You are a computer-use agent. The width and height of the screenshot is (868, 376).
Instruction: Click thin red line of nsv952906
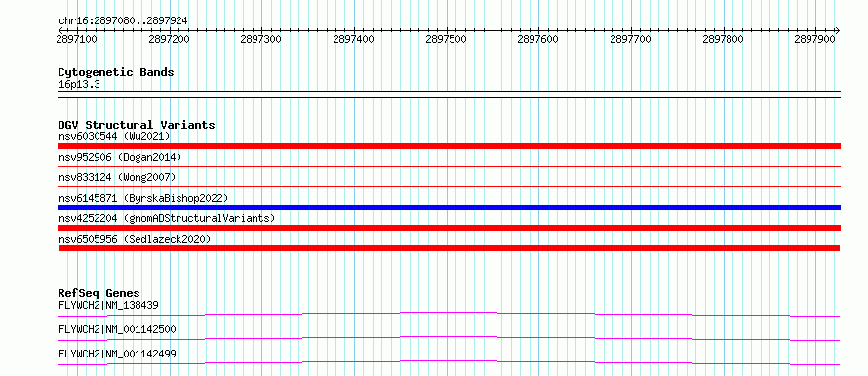coord(449,166)
